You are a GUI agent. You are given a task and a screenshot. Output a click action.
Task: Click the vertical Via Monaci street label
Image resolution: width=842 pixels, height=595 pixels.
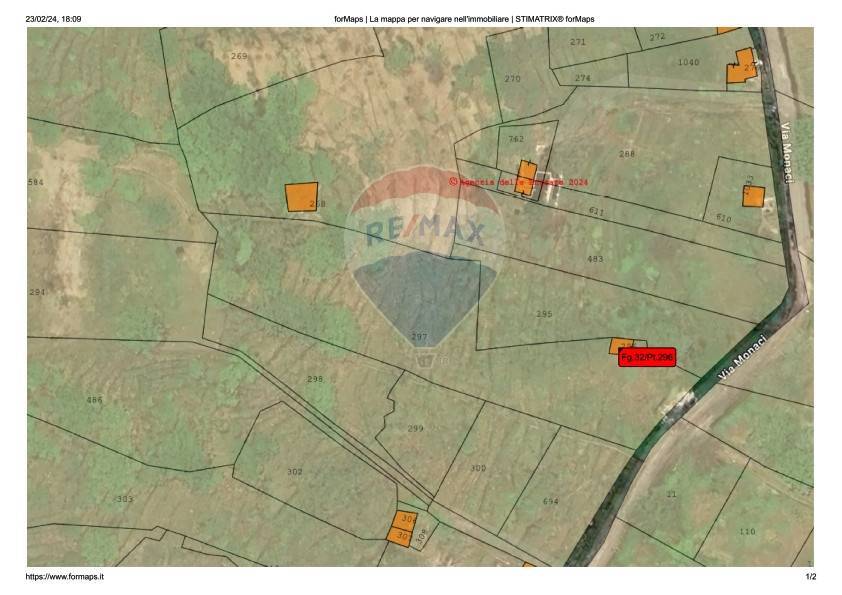[787, 153]
